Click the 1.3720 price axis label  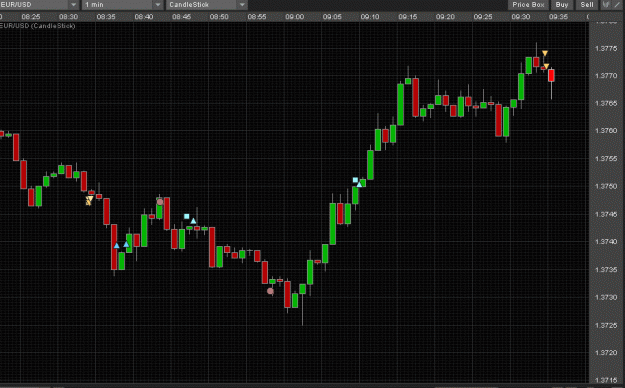[x=606, y=353]
